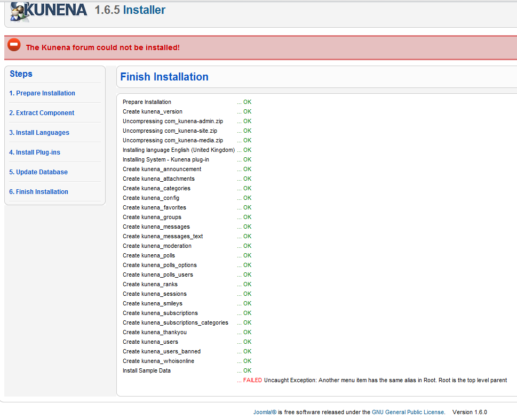Open step 2. Extract Component
This screenshot has width=517, height=420.
tap(42, 113)
